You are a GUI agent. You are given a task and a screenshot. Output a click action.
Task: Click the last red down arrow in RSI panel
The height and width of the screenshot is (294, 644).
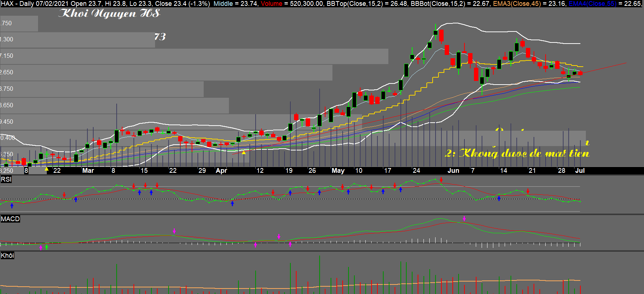point(528,191)
